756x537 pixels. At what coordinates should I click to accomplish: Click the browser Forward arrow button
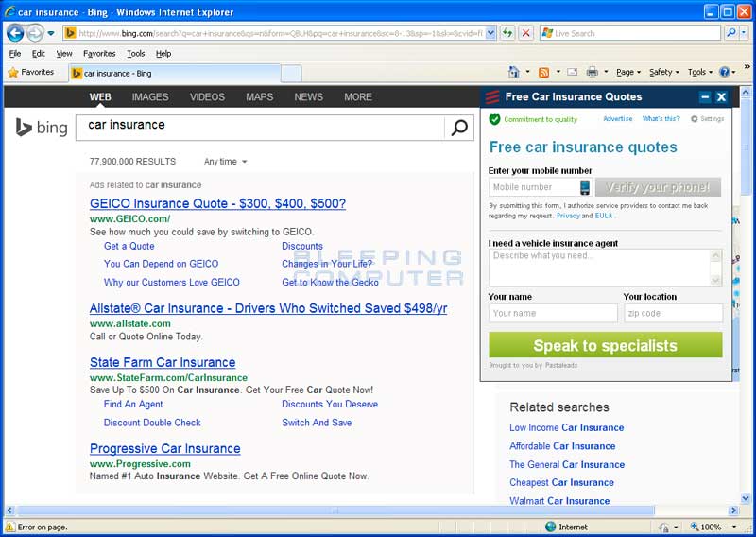tap(35, 33)
